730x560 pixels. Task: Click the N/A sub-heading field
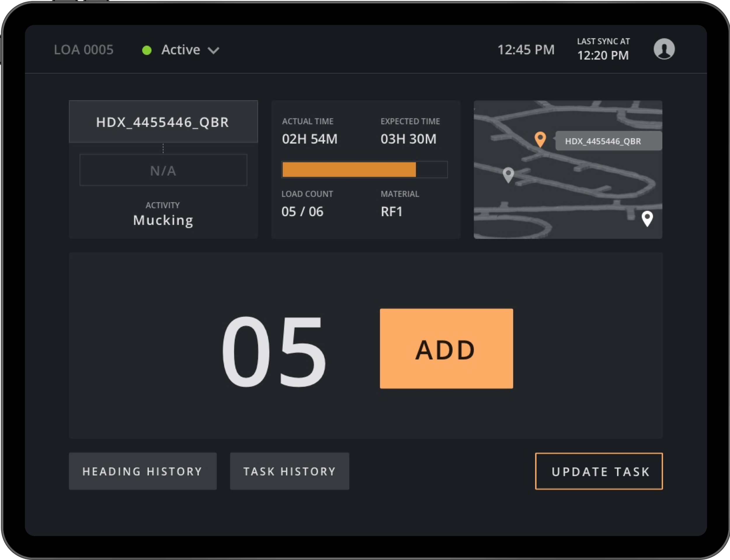pos(163,170)
